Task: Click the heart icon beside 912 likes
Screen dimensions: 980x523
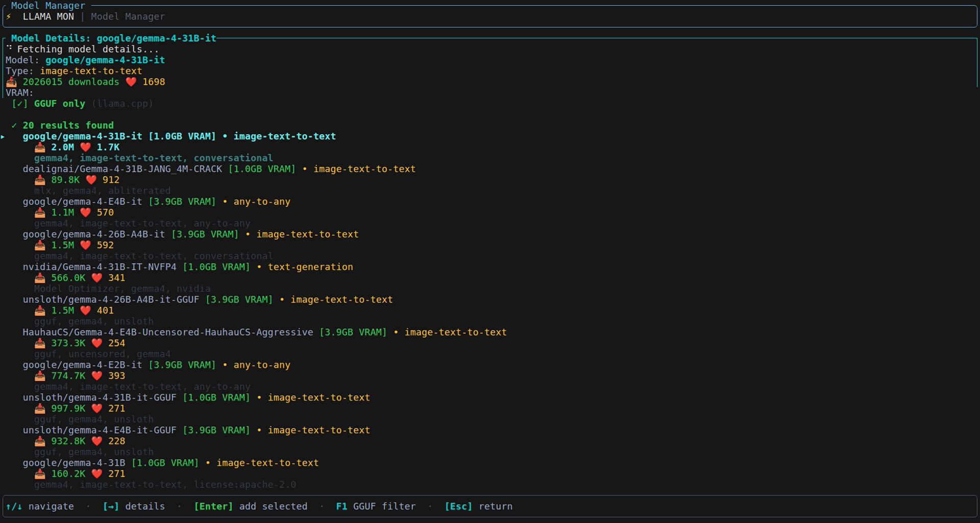Action: click(x=91, y=180)
